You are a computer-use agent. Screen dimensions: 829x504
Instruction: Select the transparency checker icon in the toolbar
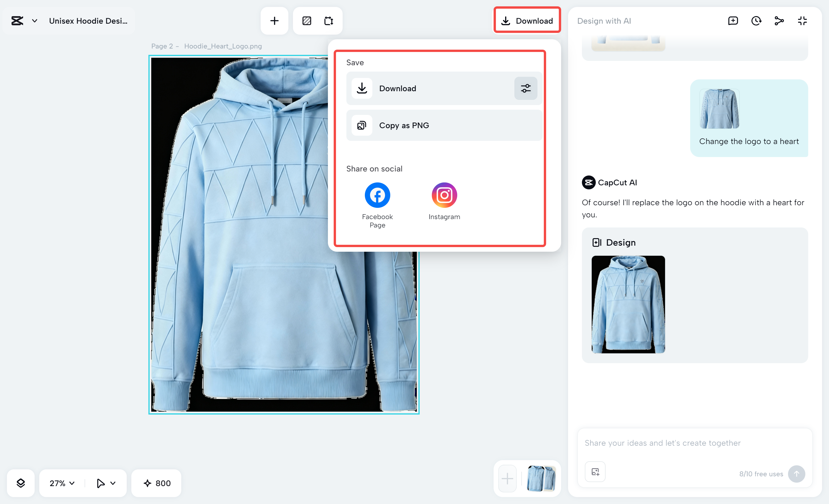click(307, 20)
